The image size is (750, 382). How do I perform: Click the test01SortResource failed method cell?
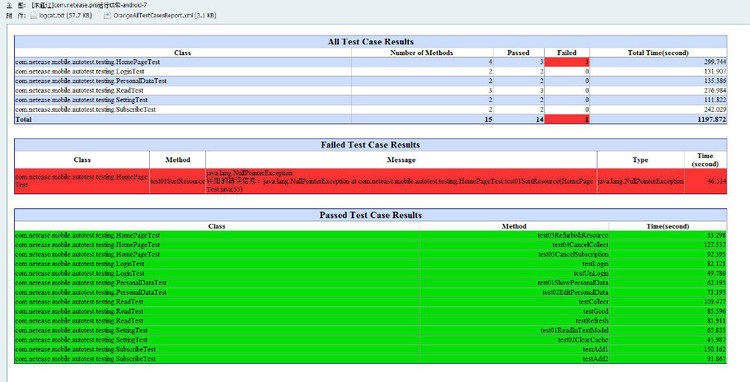pyautogui.click(x=177, y=181)
